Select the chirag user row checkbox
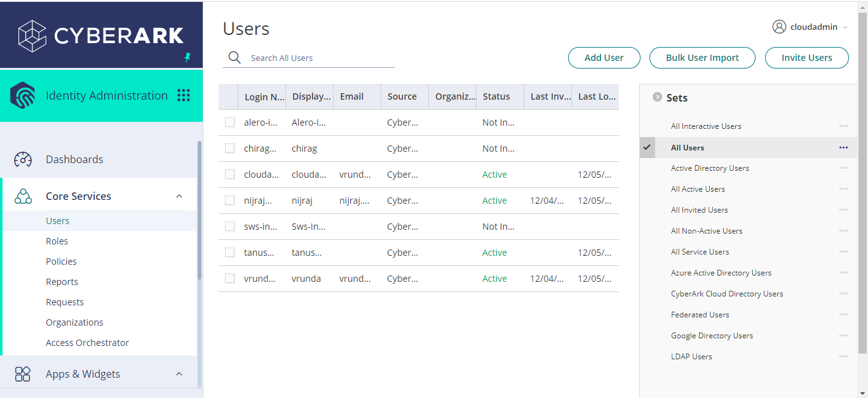Screen dimensions: 868x398 [230, 149]
